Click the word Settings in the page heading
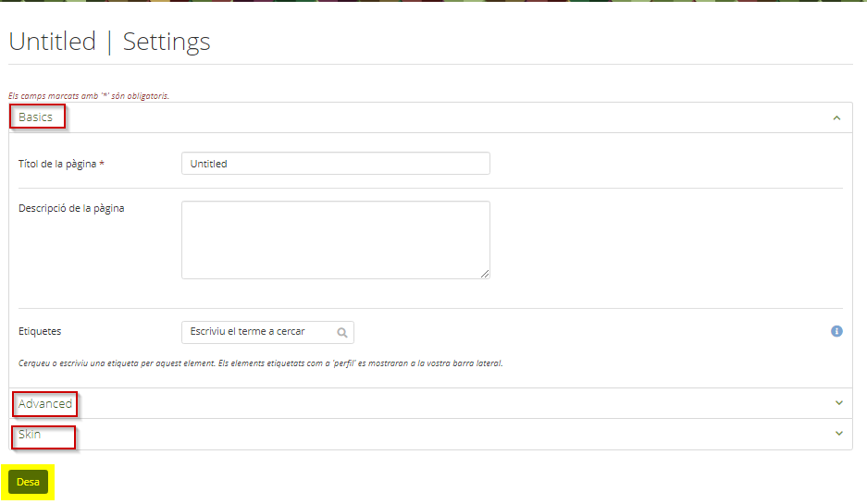 167,42
